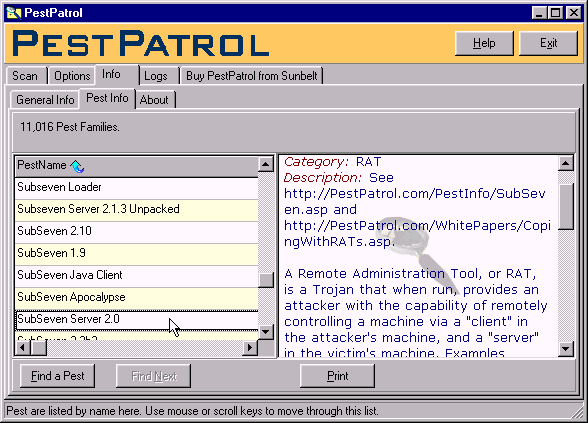Click the PestPatrol title bar app icon

(x=14, y=13)
